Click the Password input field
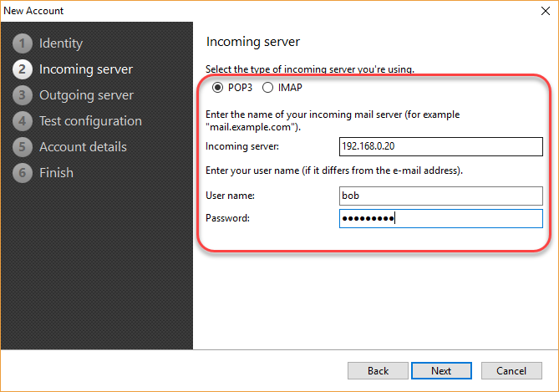The image size is (559, 392). pos(441,218)
